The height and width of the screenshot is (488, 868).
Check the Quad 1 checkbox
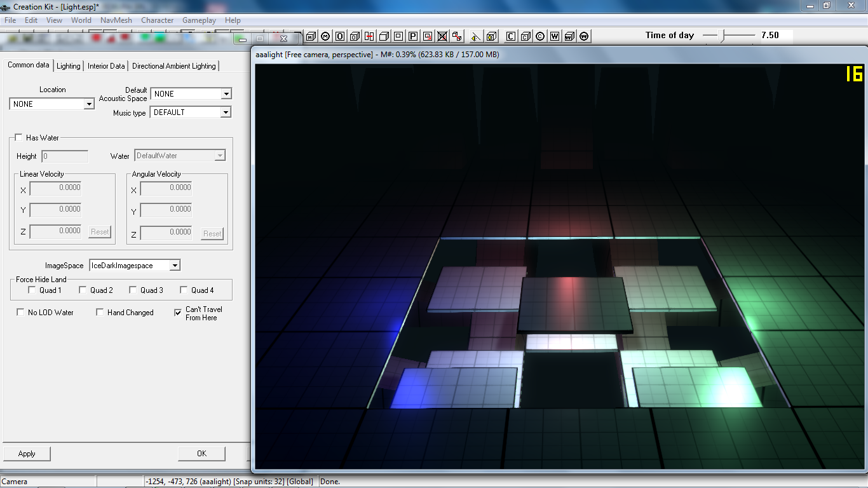[32, 290]
